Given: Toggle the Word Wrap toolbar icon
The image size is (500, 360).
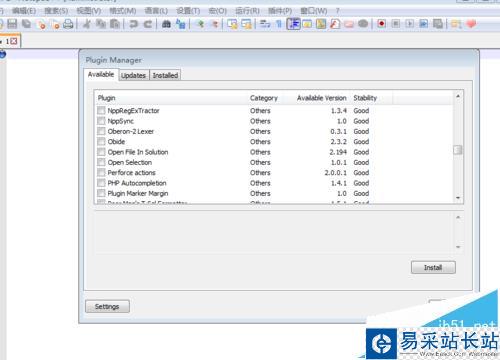Looking at the screenshot, I should [x=265, y=24].
